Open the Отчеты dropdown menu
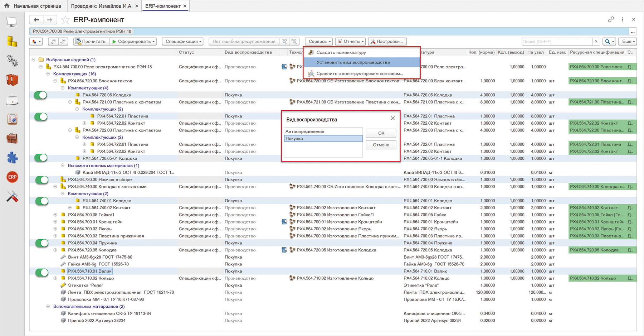The image size is (644, 336). click(351, 42)
